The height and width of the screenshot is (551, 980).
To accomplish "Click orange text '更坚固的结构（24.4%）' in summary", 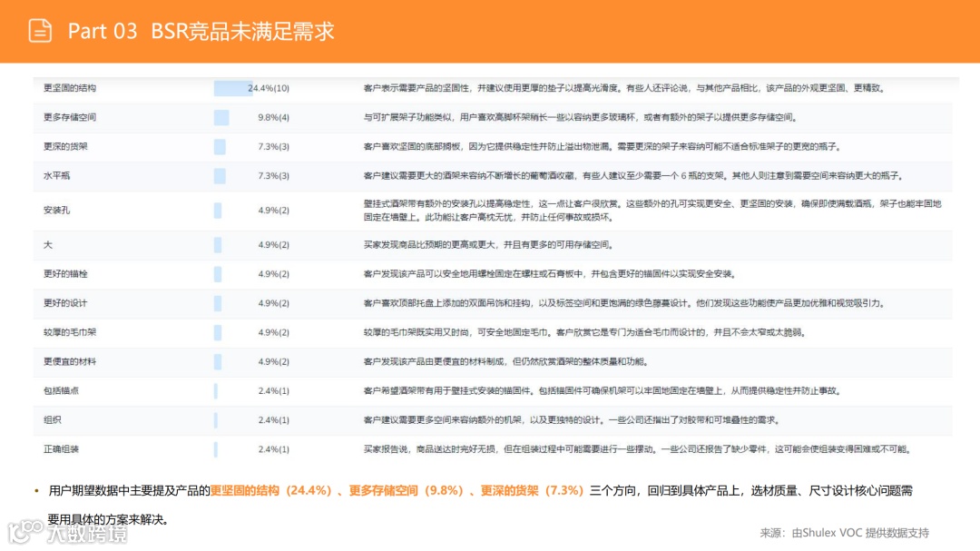I will (x=271, y=491).
